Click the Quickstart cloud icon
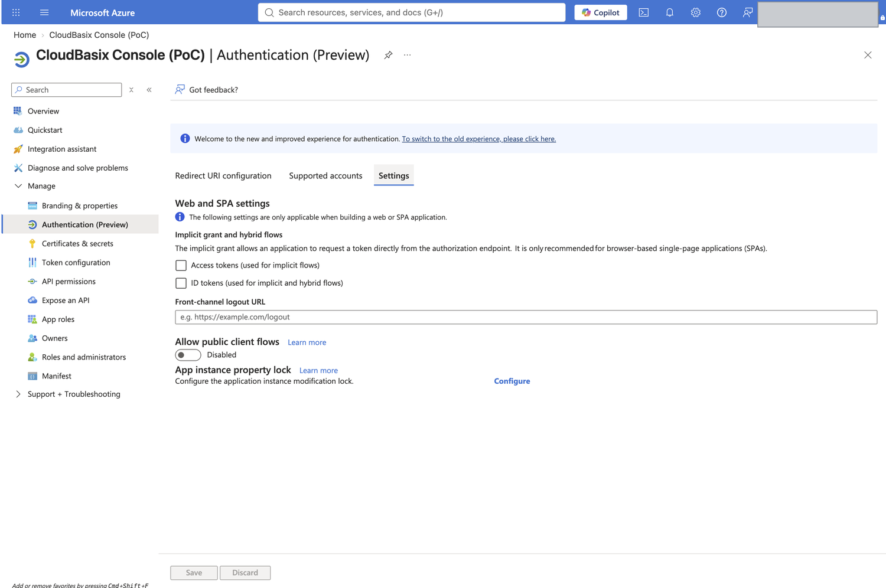The width and height of the screenshot is (886, 588). tap(18, 130)
